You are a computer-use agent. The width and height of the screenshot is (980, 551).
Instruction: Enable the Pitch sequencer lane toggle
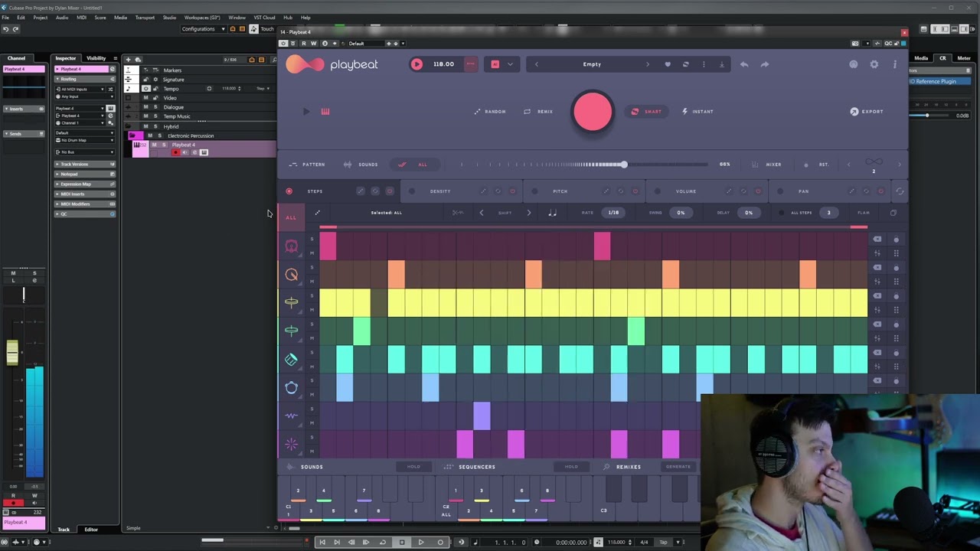(534, 191)
